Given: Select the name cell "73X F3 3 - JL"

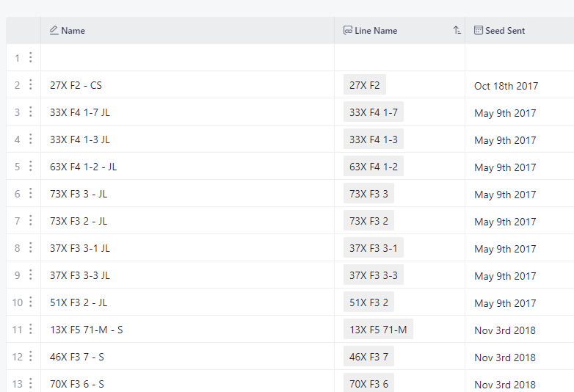Looking at the screenshot, I should (x=187, y=194).
